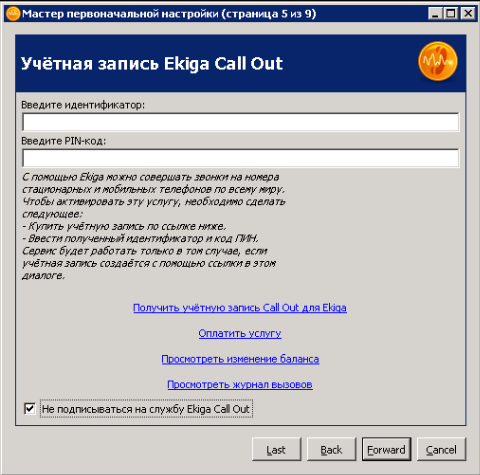This screenshot has height=475, width=480.
Task: Click the Ekiga icon in the title bar
Action: click(x=13, y=14)
